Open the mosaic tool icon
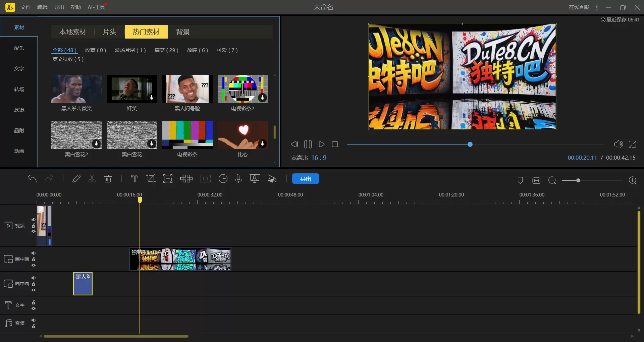This screenshot has height=342, width=644. pyautogui.click(x=186, y=179)
